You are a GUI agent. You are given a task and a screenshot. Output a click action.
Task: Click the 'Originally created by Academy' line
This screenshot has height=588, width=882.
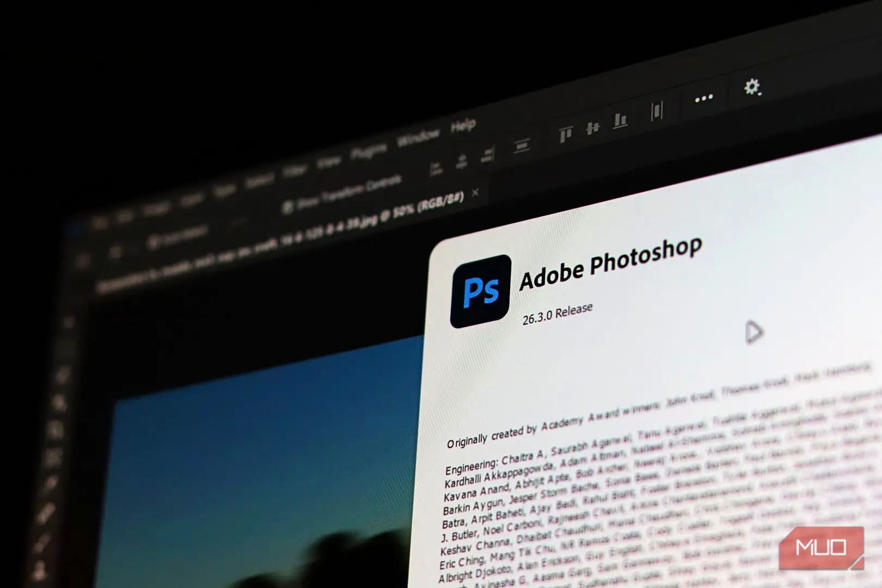point(659,406)
